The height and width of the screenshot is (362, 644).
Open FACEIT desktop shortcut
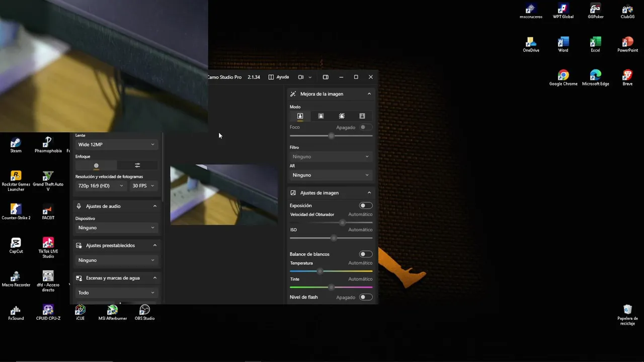pos(48,212)
